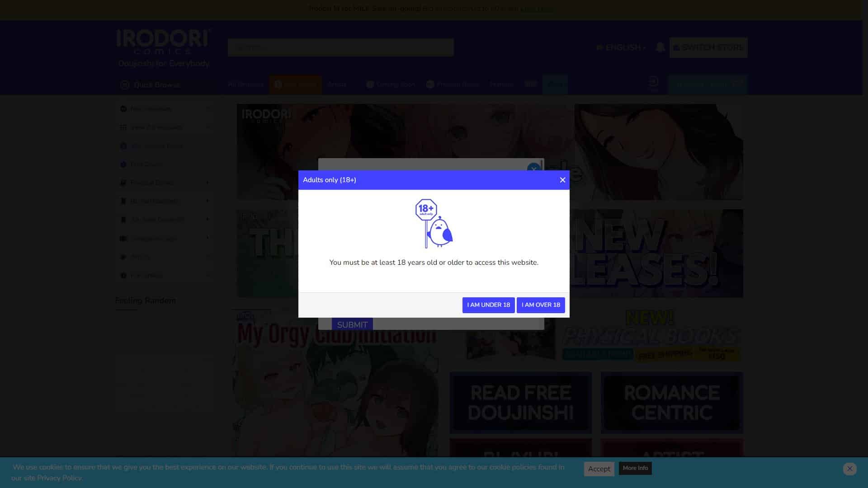Select the New Releases icon in the sidebar
Viewport: 868px width, 488px height.
(x=123, y=108)
